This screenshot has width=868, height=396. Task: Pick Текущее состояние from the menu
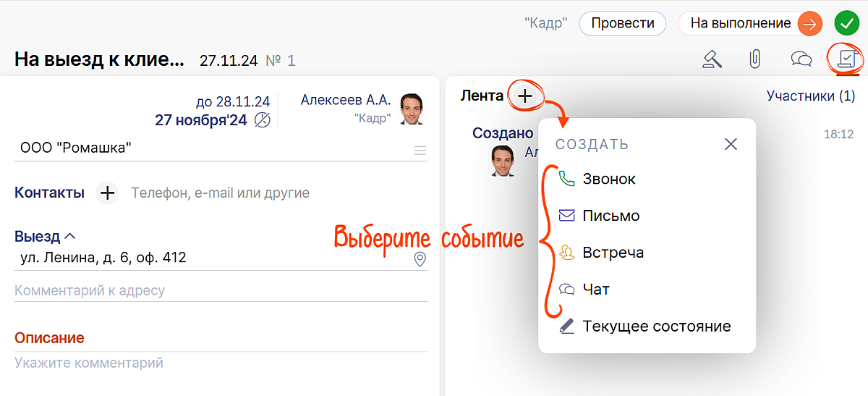click(x=656, y=327)
